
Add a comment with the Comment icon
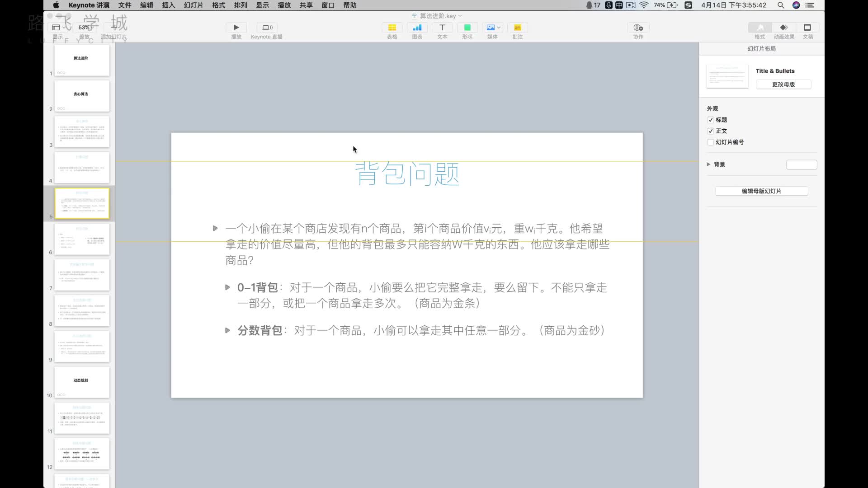click(x=518, y=28)
